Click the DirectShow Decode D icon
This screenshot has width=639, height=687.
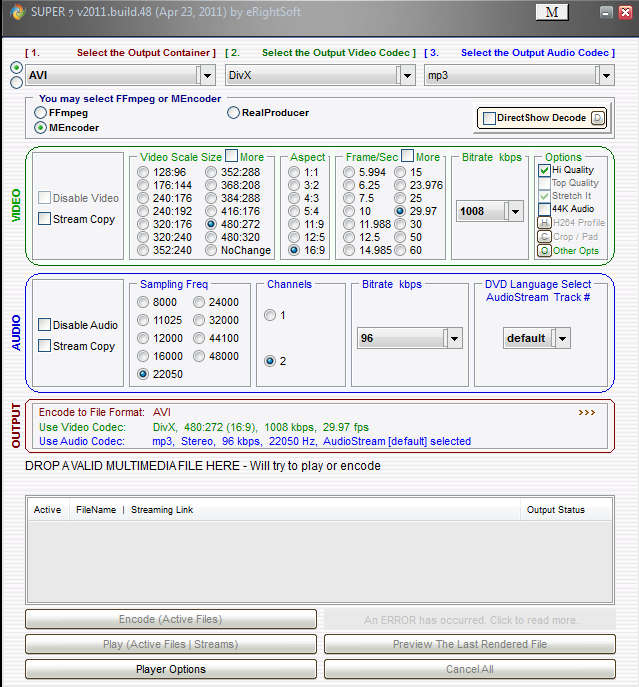pos(598,118)
